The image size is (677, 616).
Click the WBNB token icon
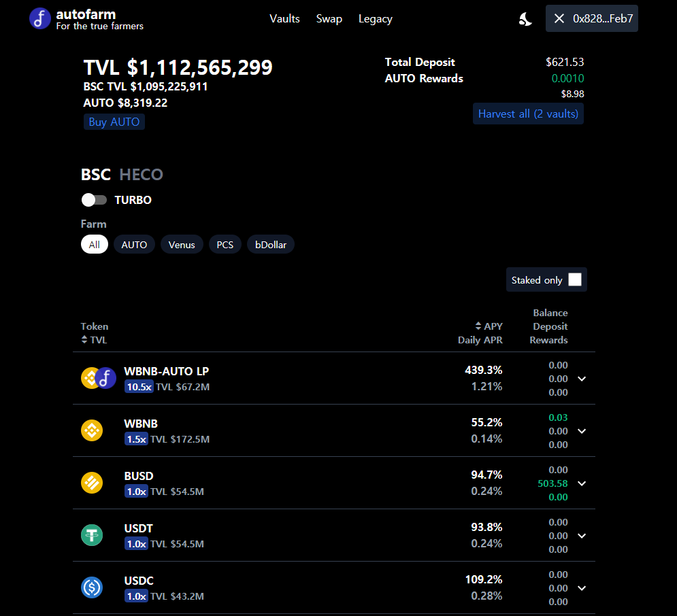coord(92,430)
